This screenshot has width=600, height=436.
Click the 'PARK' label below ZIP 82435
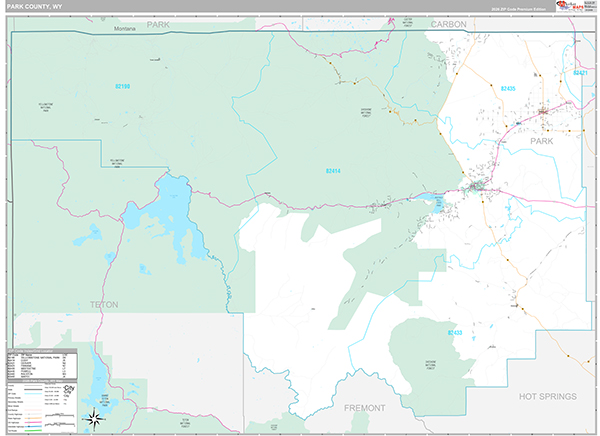[541, 141]
